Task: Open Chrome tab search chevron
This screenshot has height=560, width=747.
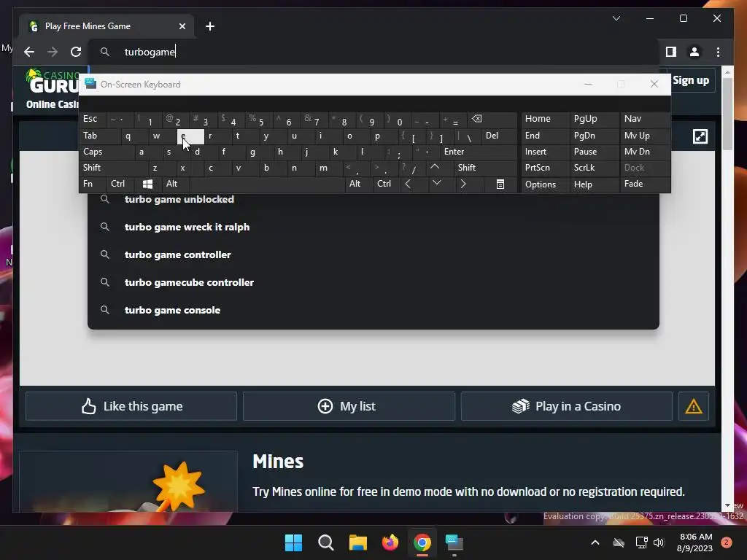Action: (616, 18)
